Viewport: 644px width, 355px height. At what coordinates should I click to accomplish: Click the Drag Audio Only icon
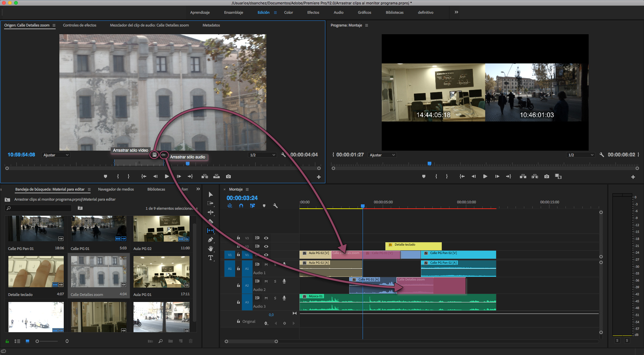(x=164, y=155)
